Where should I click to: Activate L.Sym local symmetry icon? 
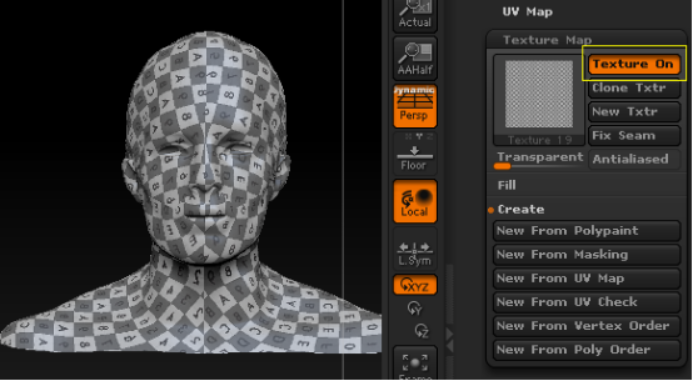[x=415, y=249]
